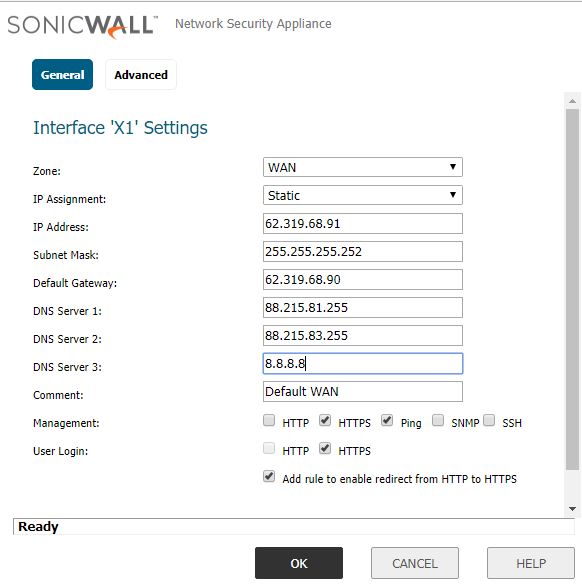Viewport: 582px width, 587px height.
Task: Click the scrollbar up arrow
Action: [572, 101]
